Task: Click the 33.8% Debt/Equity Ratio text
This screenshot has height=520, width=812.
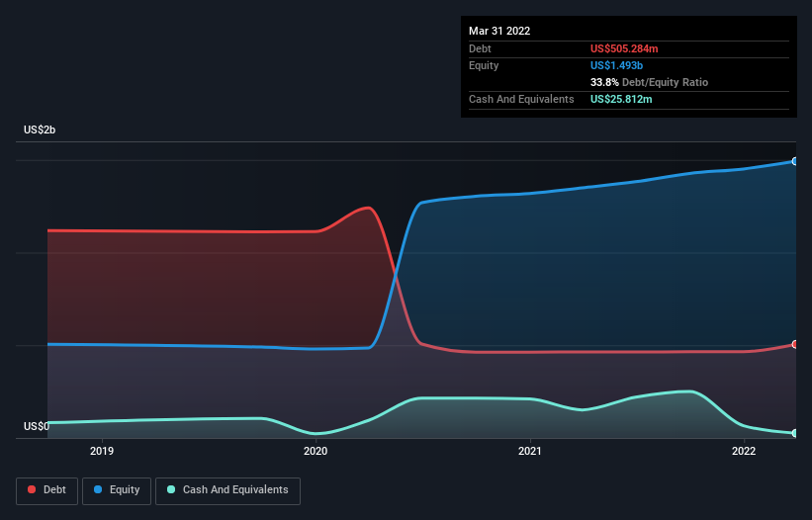Action: tap(649, 82)
